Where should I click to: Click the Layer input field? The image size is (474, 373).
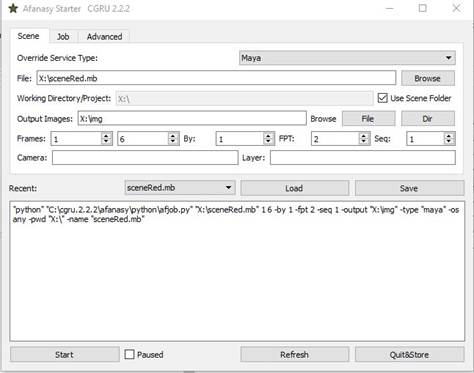[363, 158]
